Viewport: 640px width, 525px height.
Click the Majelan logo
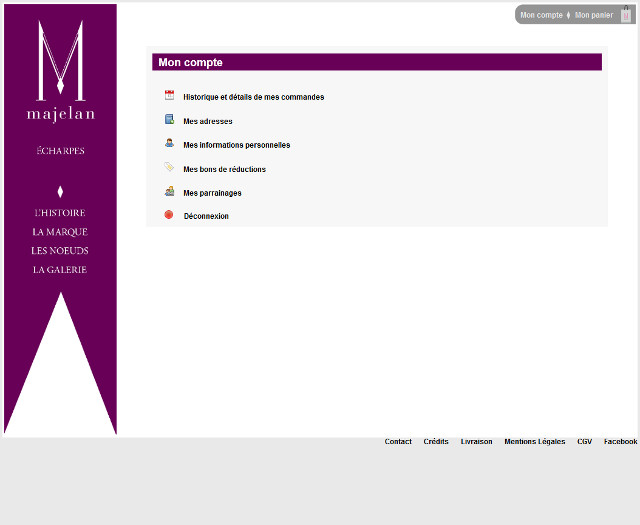click(x=60, y=71)
